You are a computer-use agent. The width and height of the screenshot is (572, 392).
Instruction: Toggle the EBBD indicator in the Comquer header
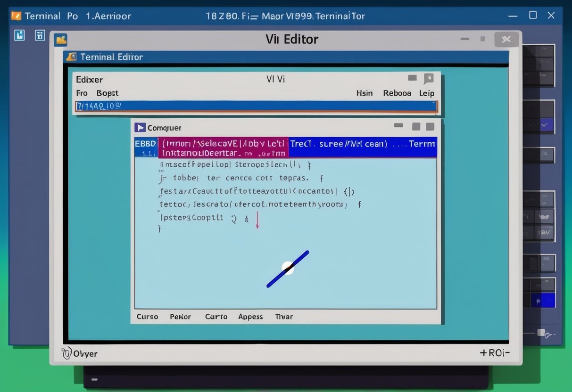(x=145, y=144)
